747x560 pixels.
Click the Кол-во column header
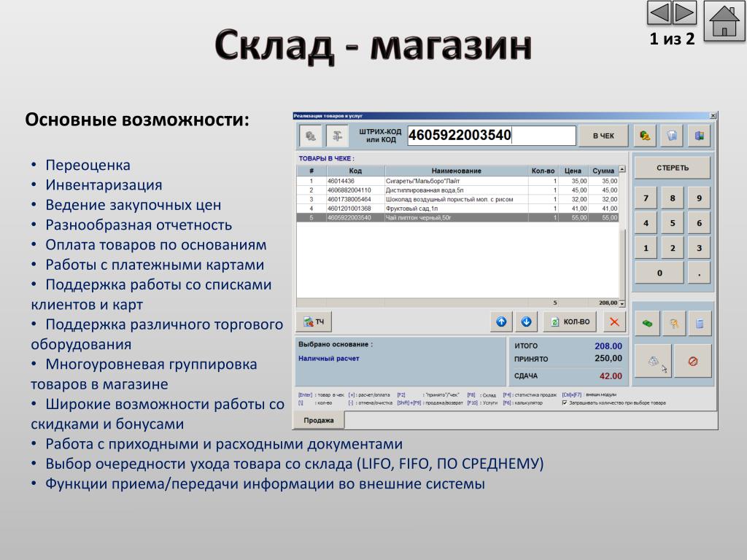tap(543, 171)
